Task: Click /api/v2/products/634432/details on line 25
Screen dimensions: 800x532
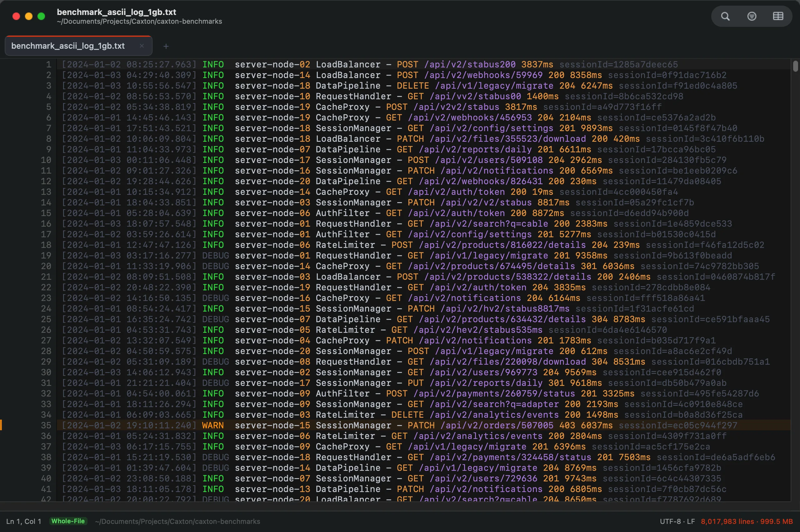Action: (502, 319)
